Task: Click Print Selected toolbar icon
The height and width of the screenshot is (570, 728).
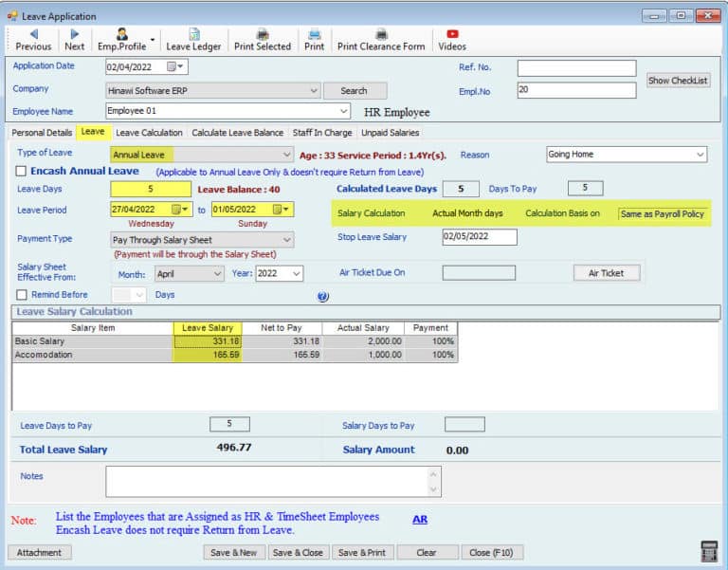Action: point(263,40)
